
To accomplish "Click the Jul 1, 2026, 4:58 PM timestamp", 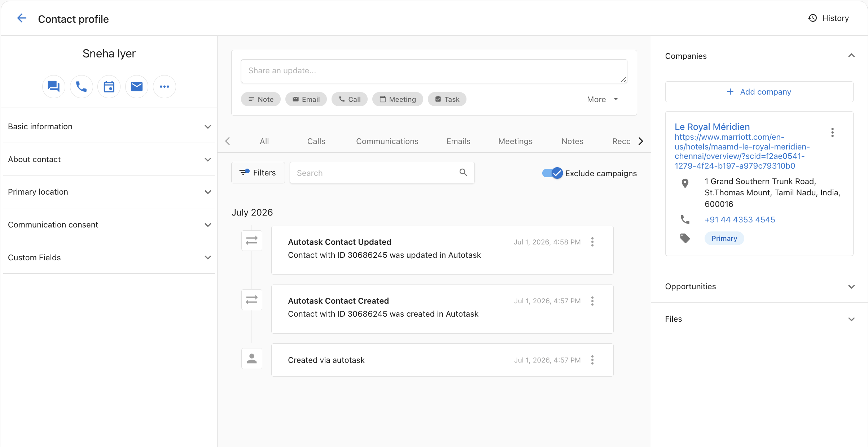I will click(x=547, y=242).
